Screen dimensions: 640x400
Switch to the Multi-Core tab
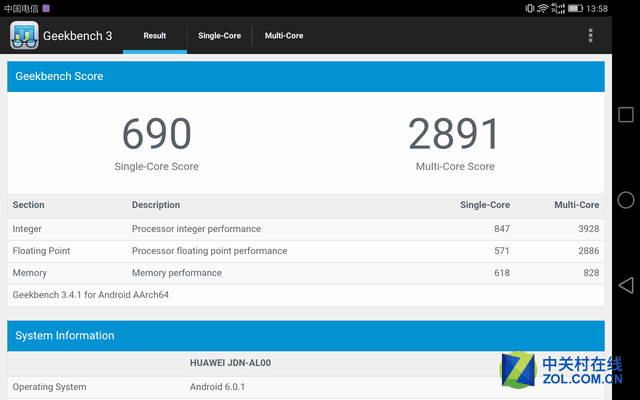(x=284, y=36)
